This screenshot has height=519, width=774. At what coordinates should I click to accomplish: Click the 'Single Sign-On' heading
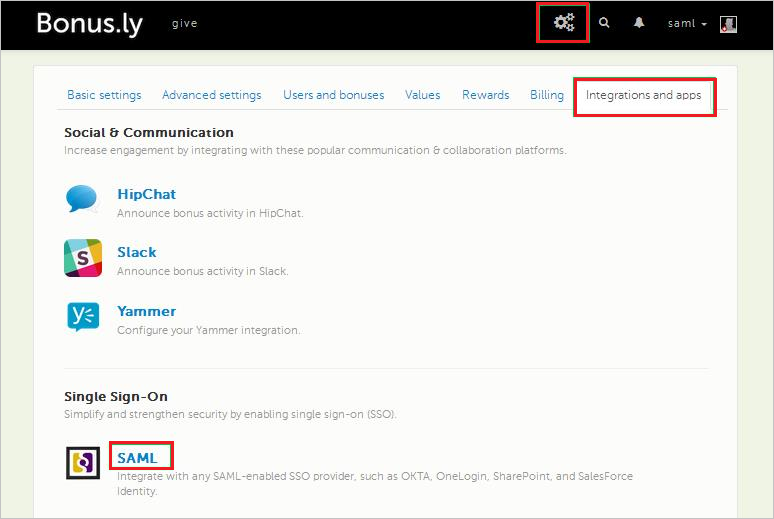click(116, 397)
